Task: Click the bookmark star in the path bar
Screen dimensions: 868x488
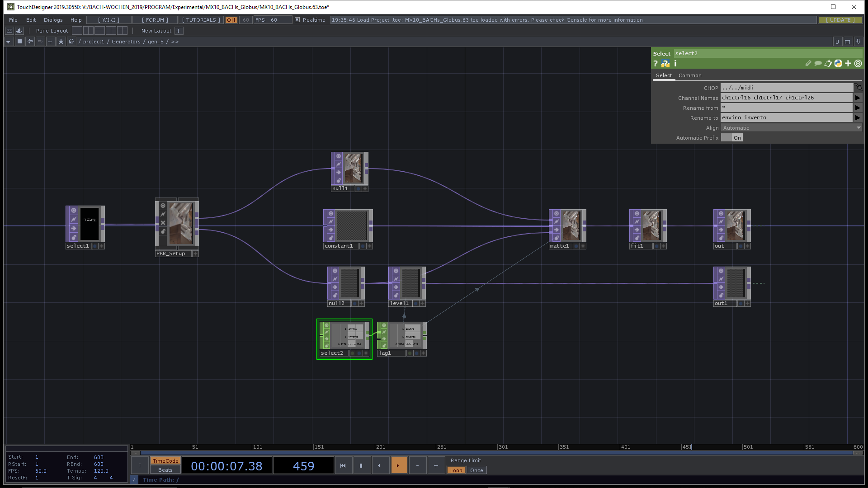Action: 61,42
